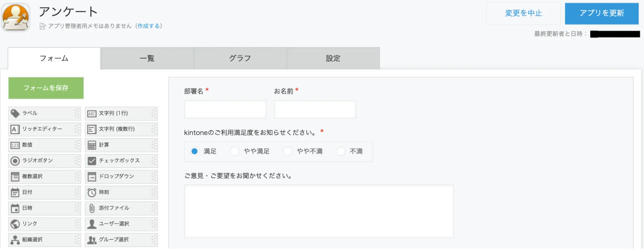644x249 pixels.
Task: Select the 不満 radio button
Action: [341, 151]
